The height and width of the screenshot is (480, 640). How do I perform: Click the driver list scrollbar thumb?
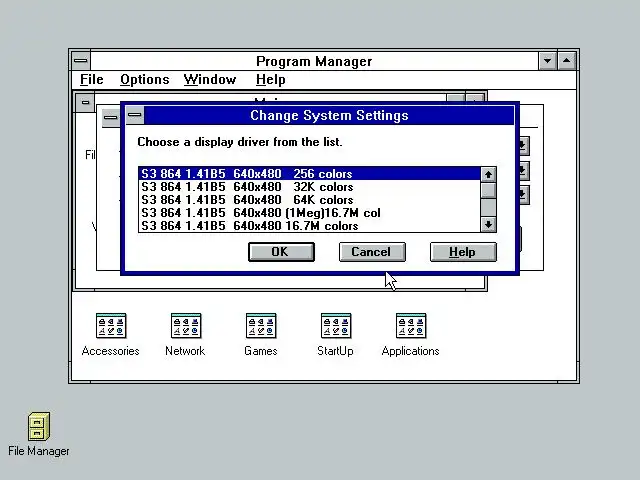point(488,190)
